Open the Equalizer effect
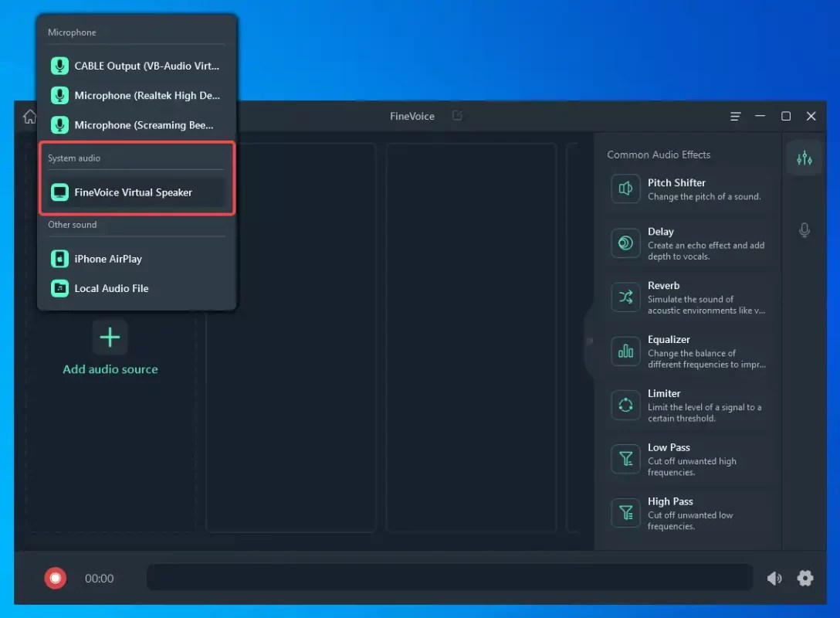Image resolution: width=840 pixels, height=618 pixels. [x=625, y=351]
